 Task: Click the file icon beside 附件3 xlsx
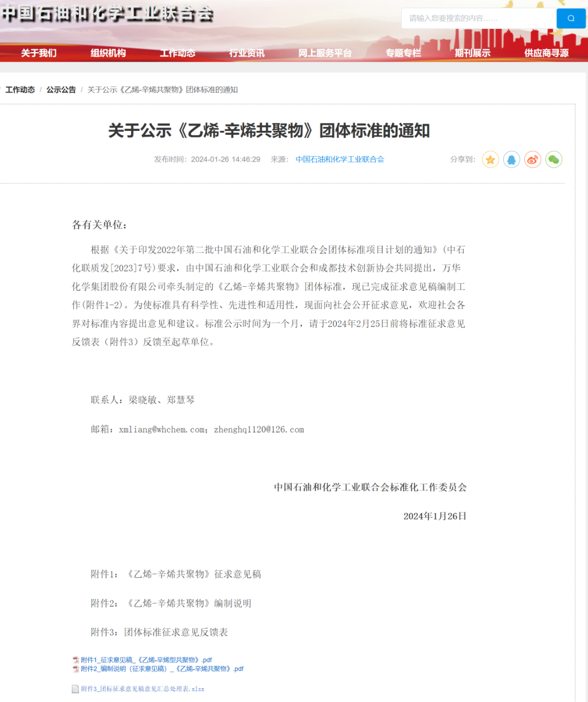[75, 689]
